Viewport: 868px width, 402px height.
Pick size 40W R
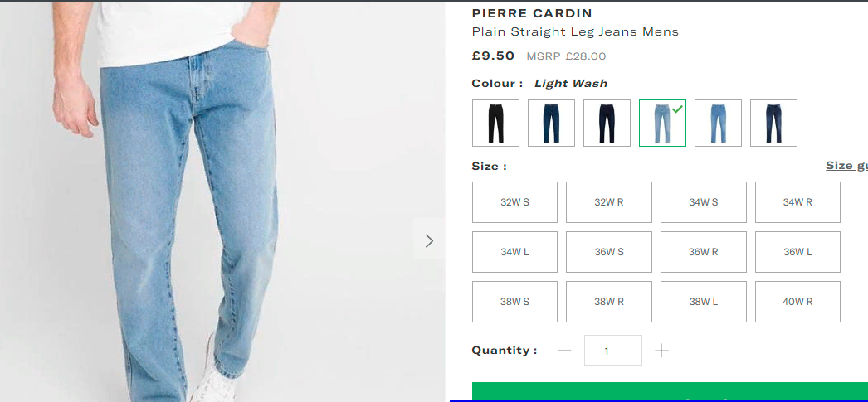coord(797,302)
